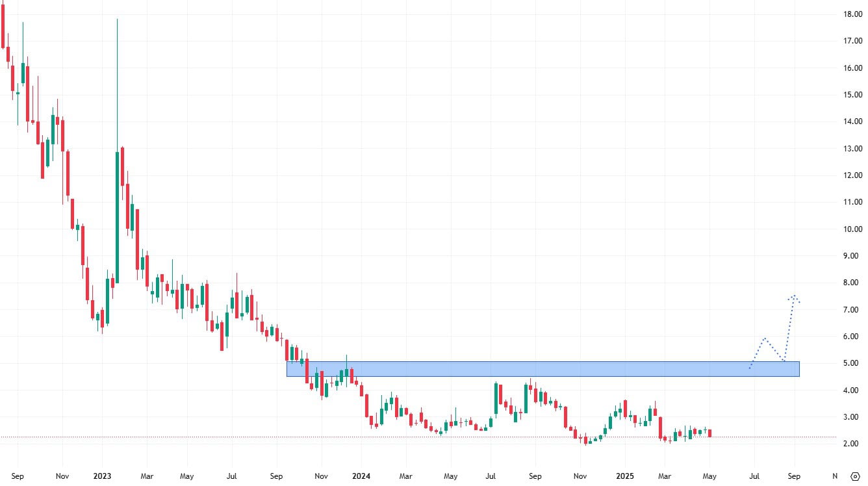Click the first red candle at chart's left edge
This screenshot has height=486, width=868.
pyautogui.click(x=3, y=26)
